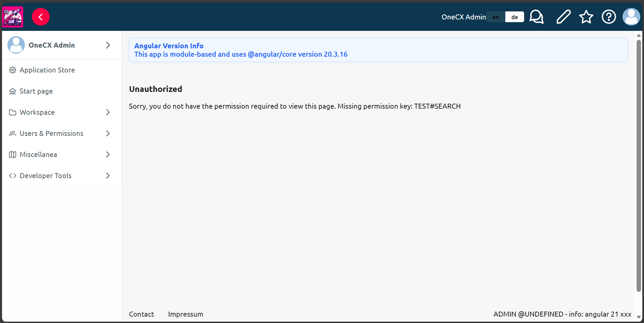The height and width of the screenshot is (323, 644).
Task: Click the OneCX Admin logo
Action: (12, 17)
